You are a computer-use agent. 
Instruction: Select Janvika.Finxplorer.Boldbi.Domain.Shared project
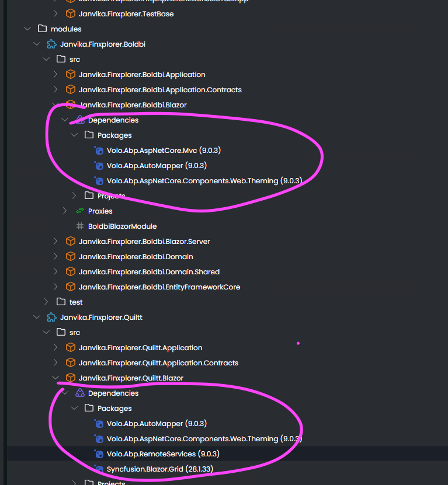[x=149, y=271]
